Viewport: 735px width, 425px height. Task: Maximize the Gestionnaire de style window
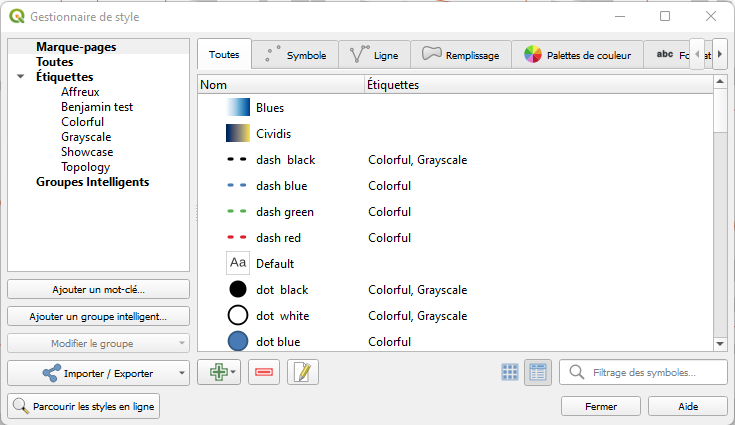click(665, 16)
